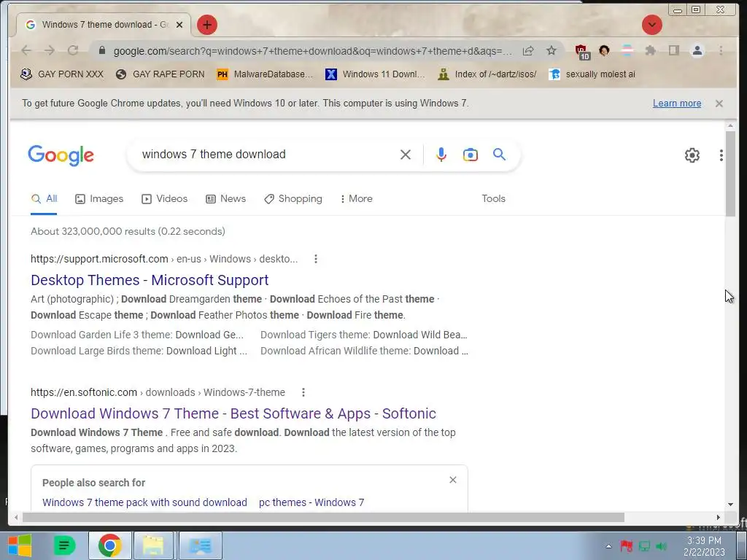This screenshot has height=560, width=747.
Task: Reload the current page
Action: pos(73,50)
